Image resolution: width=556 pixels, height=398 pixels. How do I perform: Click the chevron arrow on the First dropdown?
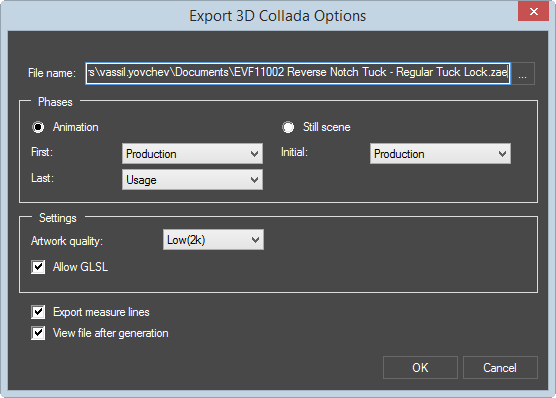(254, 154)
